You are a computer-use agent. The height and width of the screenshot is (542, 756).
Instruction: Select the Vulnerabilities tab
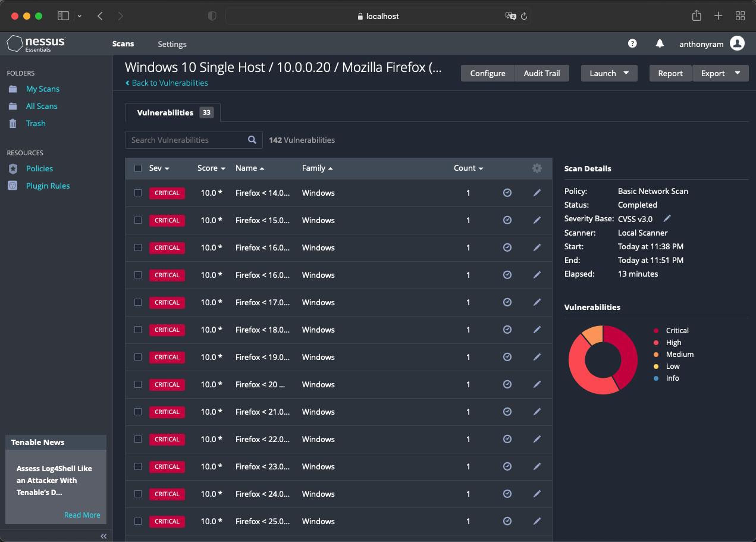click(x=172, y=112)
